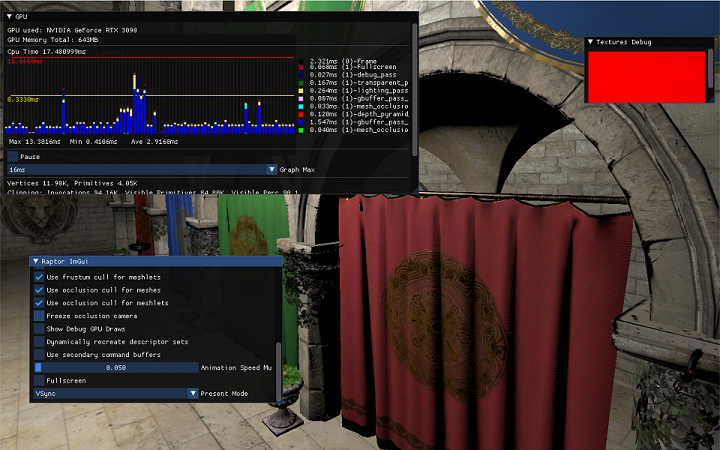
Task: Click the 'Cpu Time 17.480999ms' text
Action: (x=46, y=51)
